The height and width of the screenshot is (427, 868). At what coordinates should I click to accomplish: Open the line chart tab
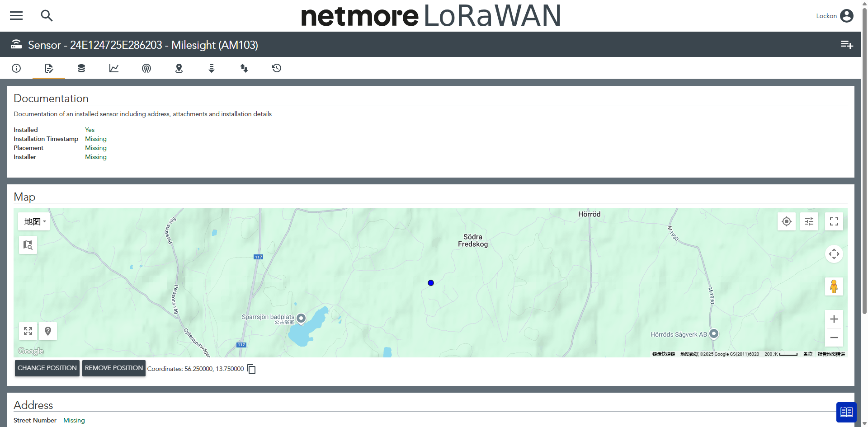[114, 68]
